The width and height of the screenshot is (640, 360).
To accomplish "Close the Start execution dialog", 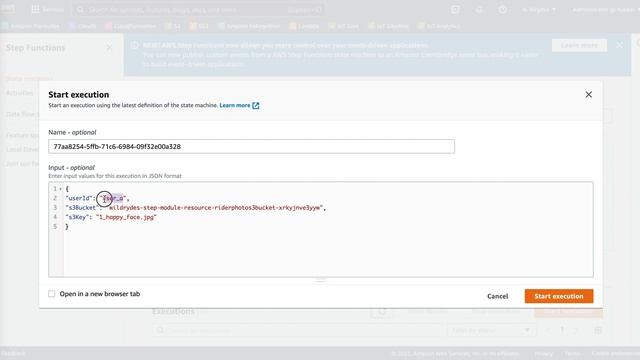I will tap(588, 95).
